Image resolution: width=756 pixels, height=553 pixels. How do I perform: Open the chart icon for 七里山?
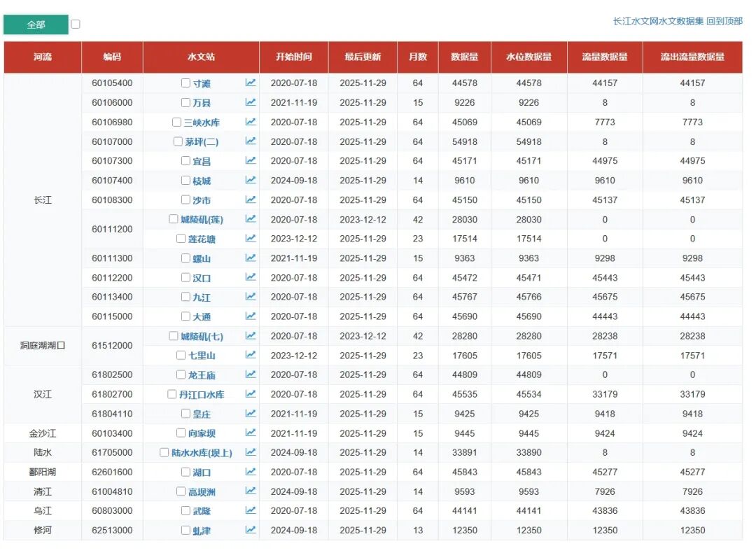[x=250, y=354]
